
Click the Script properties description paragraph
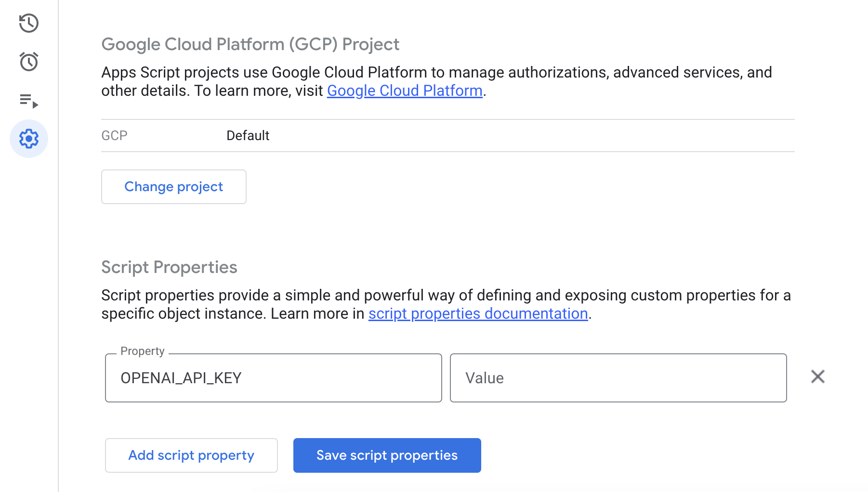point(446,304)
